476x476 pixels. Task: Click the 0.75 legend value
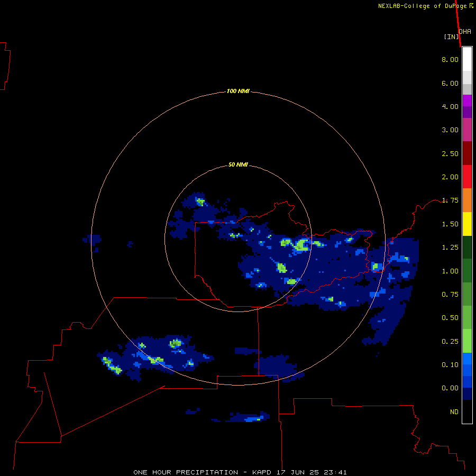pos(450,295)
